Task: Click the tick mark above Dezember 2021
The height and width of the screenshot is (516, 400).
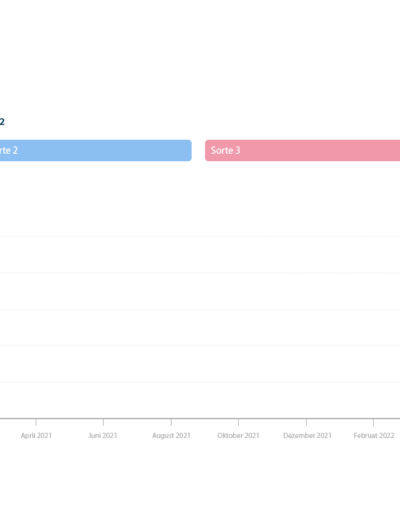Action: coord(306,422)
